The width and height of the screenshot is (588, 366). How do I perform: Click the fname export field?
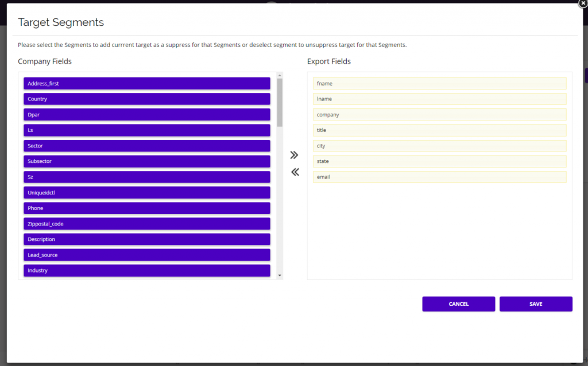(439, 83)
